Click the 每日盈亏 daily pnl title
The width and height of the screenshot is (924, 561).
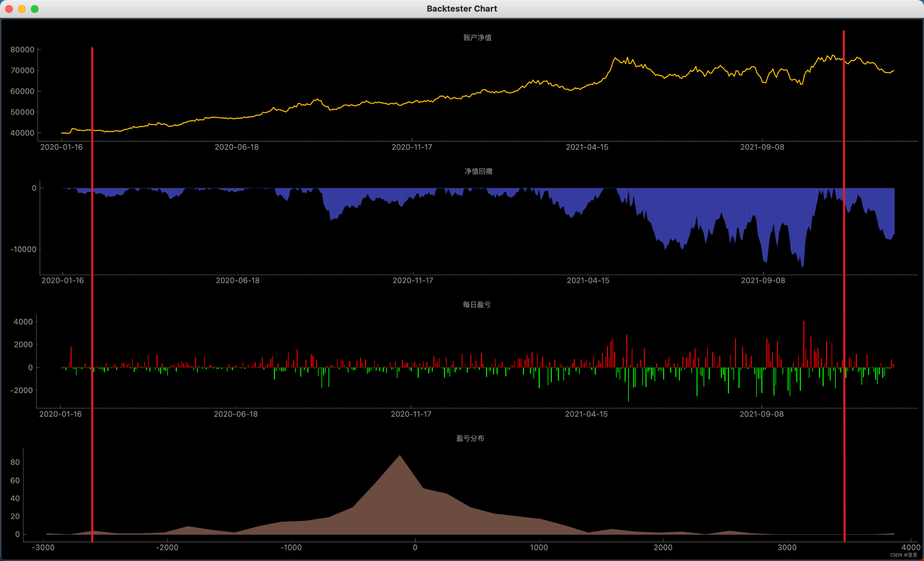coord(476,305)
